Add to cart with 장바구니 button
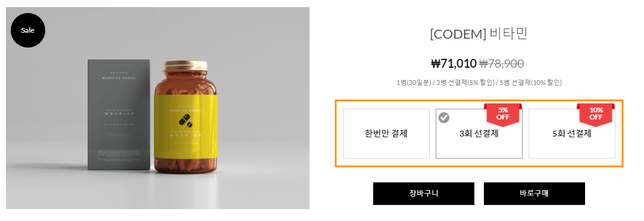 click(x=423, y=194)
